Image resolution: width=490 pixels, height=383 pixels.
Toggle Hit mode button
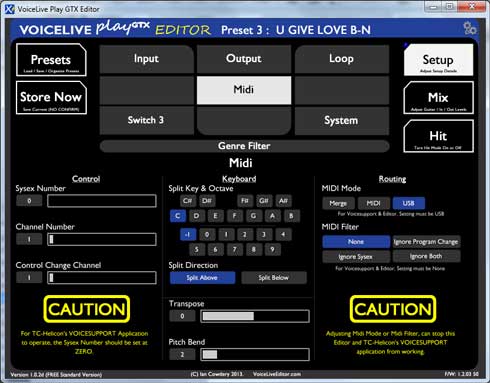[438, 136]
